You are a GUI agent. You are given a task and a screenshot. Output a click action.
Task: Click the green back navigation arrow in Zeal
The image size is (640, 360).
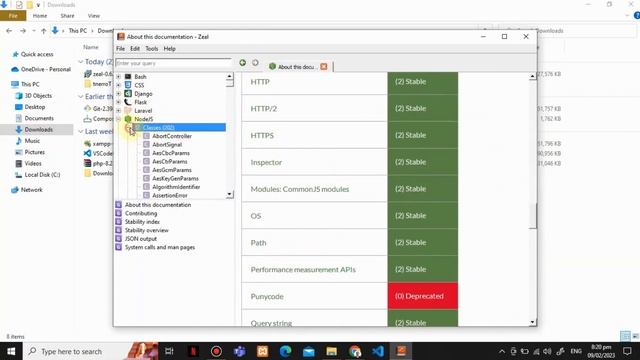point(242,63)
